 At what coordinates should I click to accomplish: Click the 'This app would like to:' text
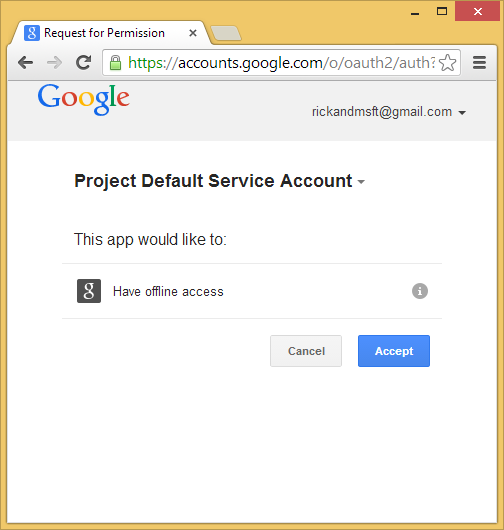[150, 239]
